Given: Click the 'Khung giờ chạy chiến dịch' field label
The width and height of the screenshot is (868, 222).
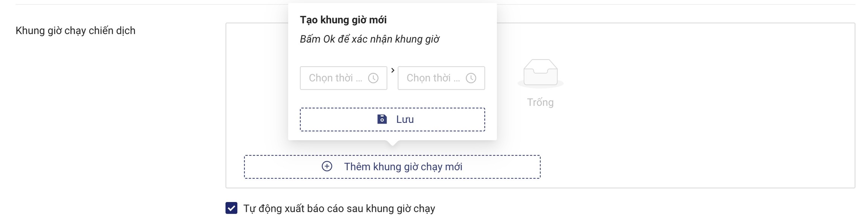Looking at the screenshot, I should click(x=75, y=31).
